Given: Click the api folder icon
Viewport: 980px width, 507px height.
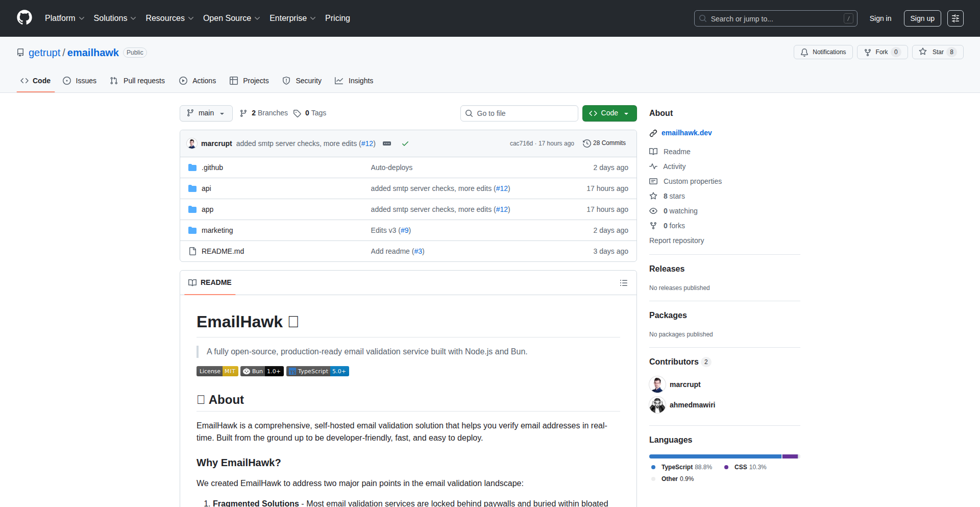Looking at the screenshot, I should point(192,188).
